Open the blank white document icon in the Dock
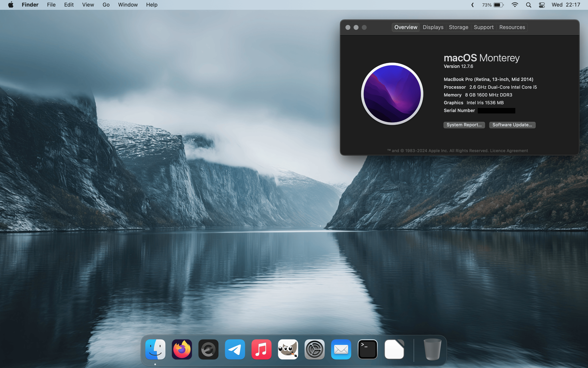This screenshot has width=588, height=368. (394, 349)
